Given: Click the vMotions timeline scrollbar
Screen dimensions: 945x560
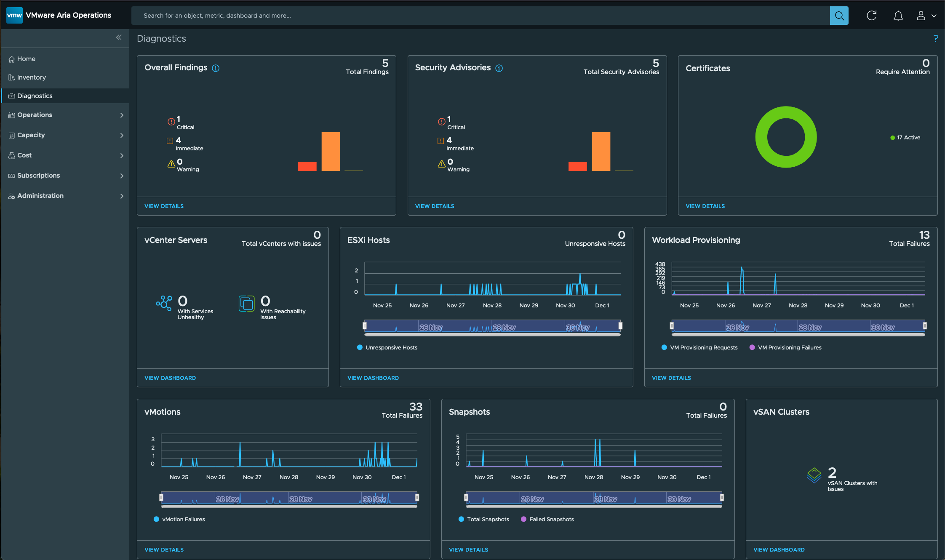Looking at the screenshot, I should [289, 507].
